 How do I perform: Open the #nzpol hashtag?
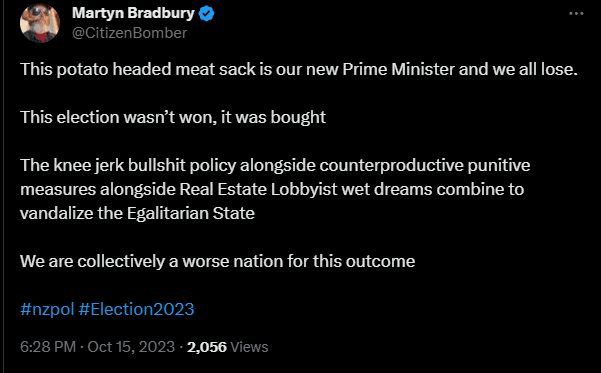click(47, 309)
